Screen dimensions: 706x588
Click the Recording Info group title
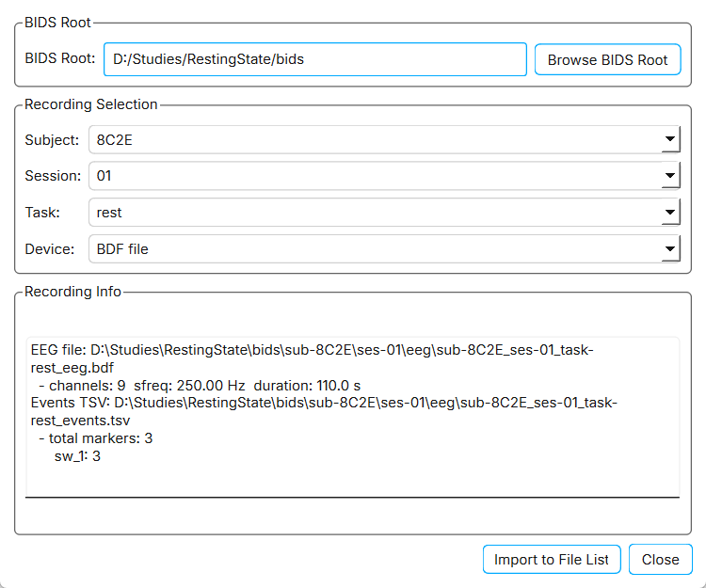[72, 292]
